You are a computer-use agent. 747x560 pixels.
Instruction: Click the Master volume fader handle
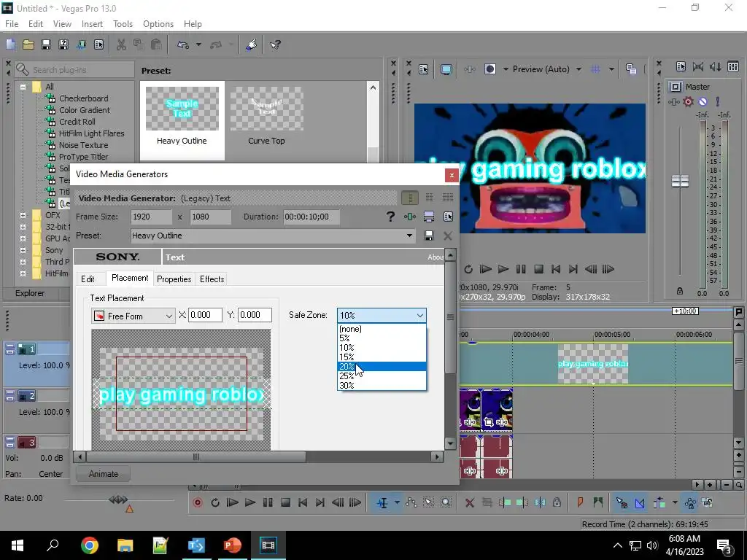[680, 181]
